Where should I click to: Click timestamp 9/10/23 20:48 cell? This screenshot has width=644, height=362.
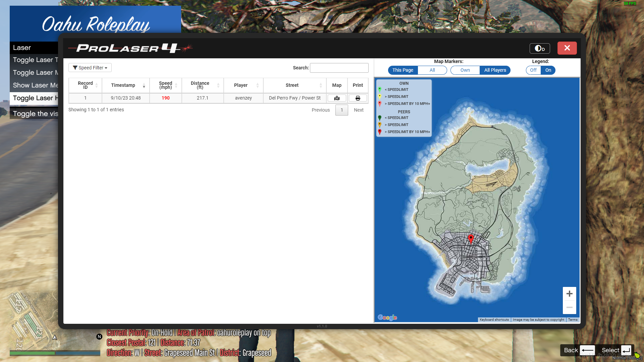click(x=126, y=98)
